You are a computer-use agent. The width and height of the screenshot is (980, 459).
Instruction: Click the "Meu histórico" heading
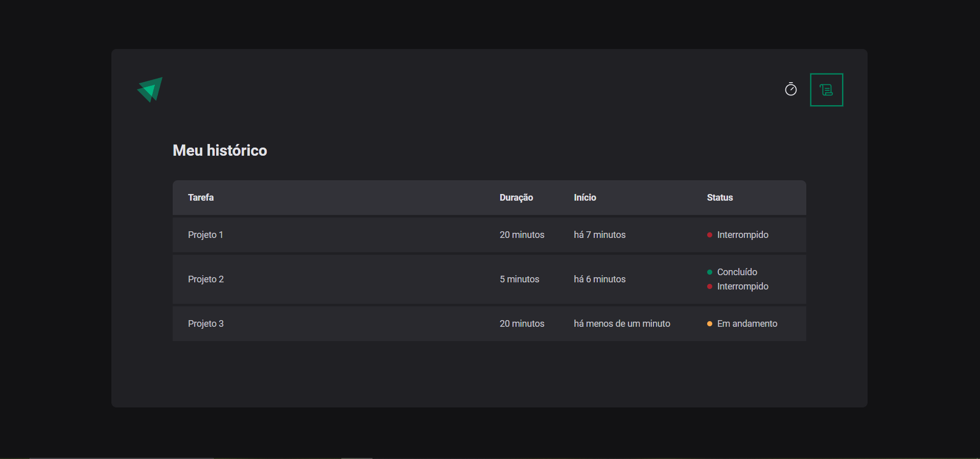(220, 150)
